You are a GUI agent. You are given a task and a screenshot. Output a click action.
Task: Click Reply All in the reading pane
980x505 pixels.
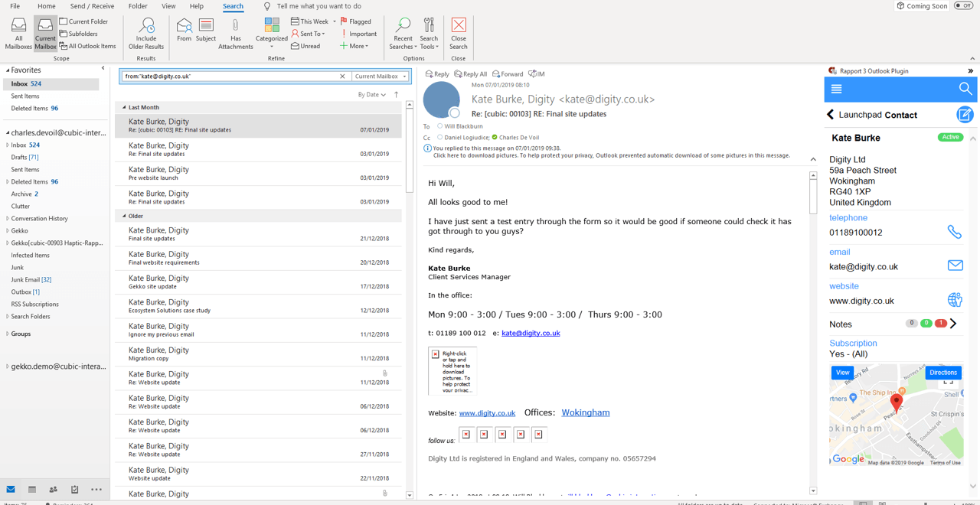pos(470,74)
